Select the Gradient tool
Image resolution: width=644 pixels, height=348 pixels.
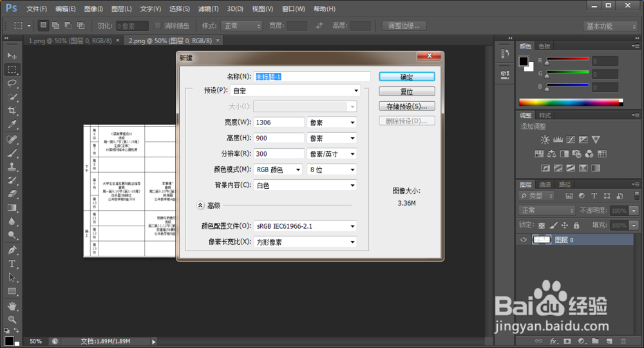[12, 208]
